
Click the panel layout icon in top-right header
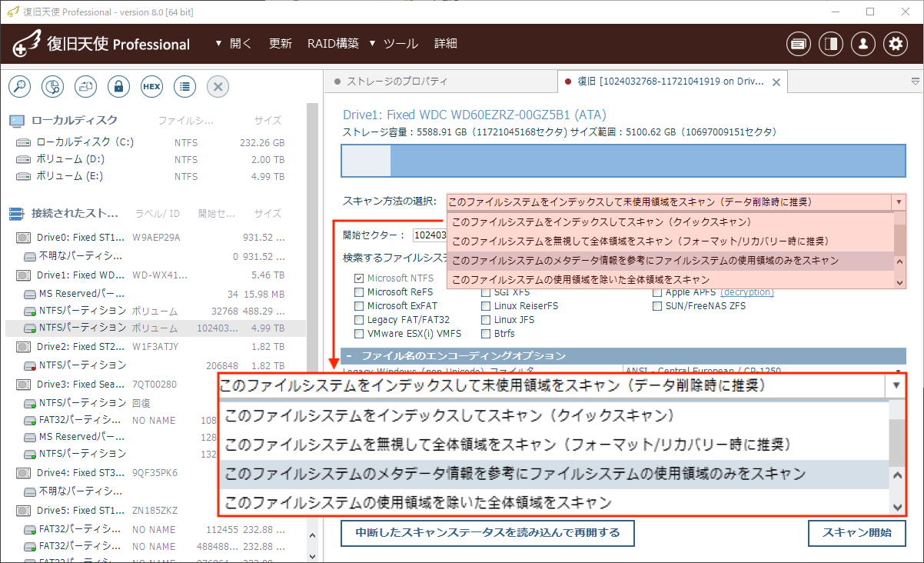pyautogui.click(x=831, y=44)
